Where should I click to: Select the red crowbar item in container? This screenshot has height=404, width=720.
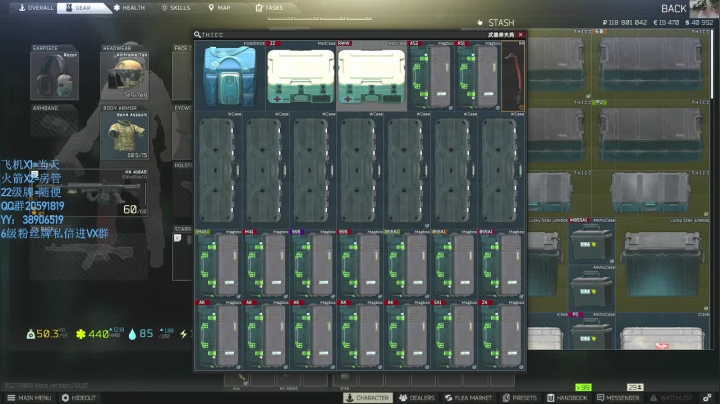click(x=513, y=76)
